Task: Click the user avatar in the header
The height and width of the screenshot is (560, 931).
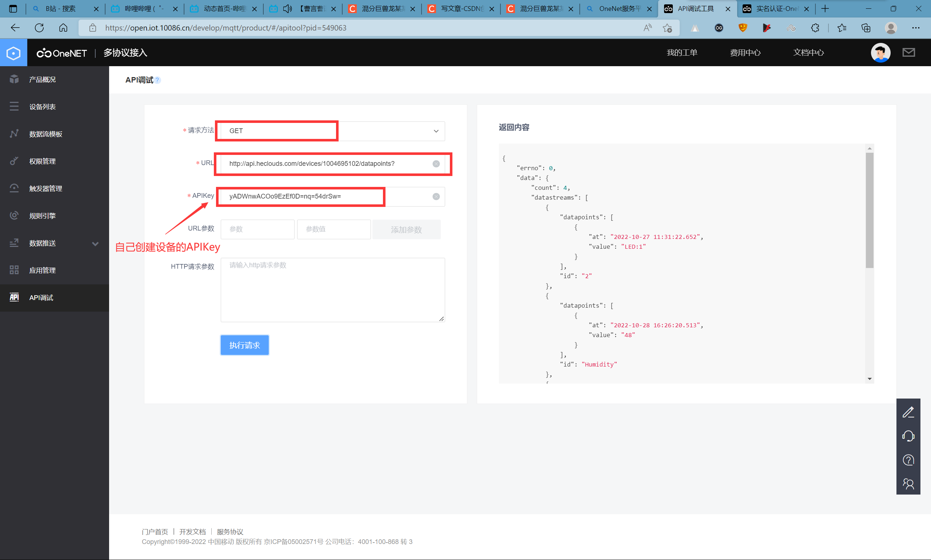Action: (880, 52)
